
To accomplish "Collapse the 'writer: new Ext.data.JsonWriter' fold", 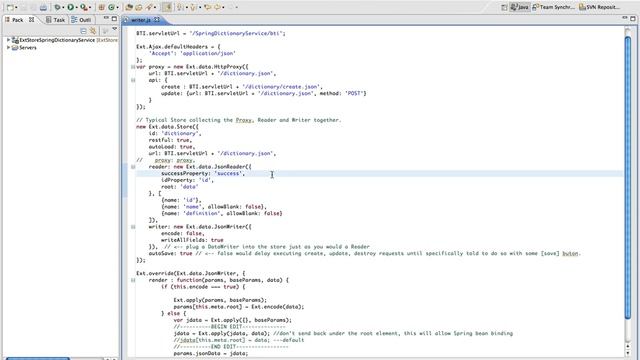I will pyautogui.click(x=133, y=227).
